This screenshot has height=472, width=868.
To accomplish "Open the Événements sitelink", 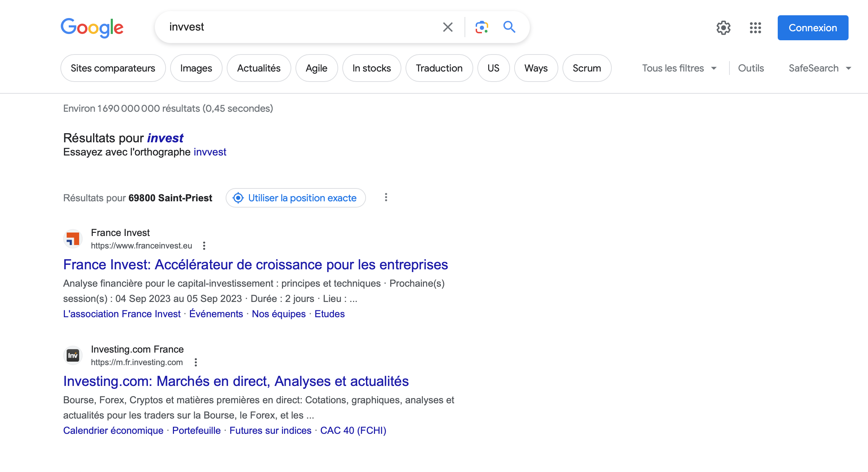I will (x=216, y=314).
